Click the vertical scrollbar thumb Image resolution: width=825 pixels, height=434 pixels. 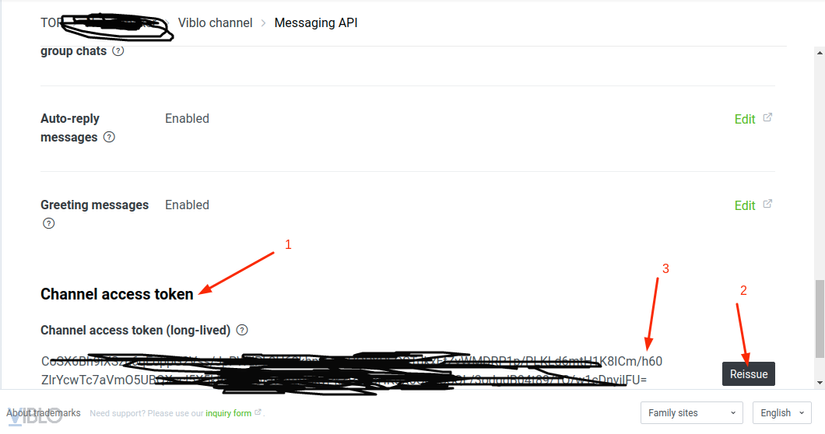point(820,319)
